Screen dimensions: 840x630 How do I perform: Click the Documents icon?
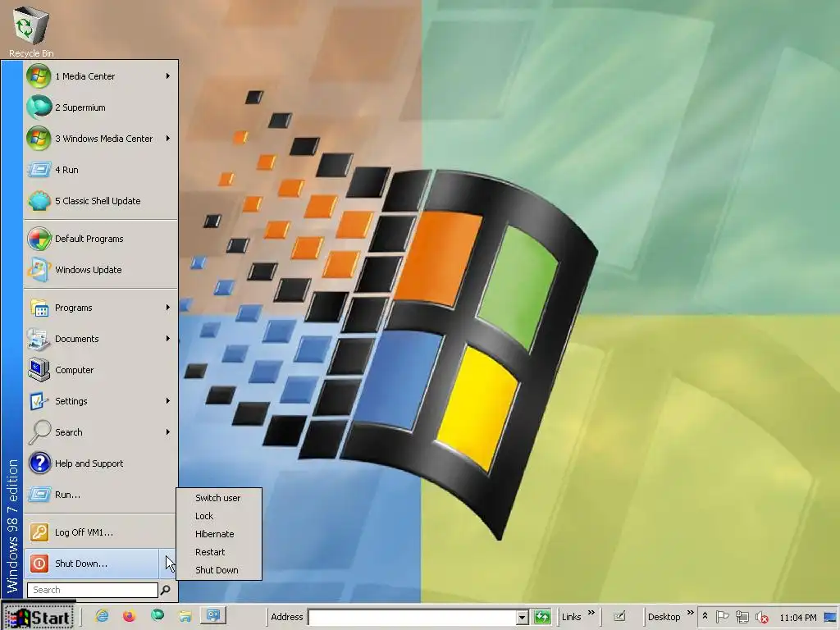coord(39,339)
